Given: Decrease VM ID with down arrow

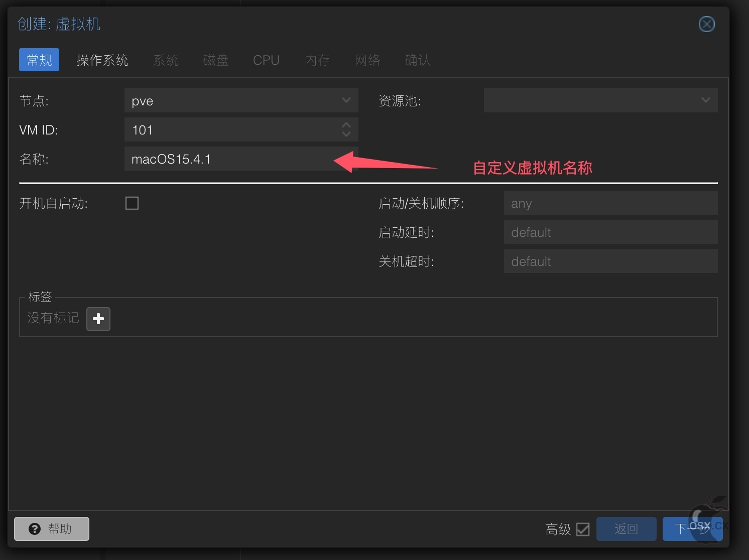Looking at the screenshot, I should (346, 134).
